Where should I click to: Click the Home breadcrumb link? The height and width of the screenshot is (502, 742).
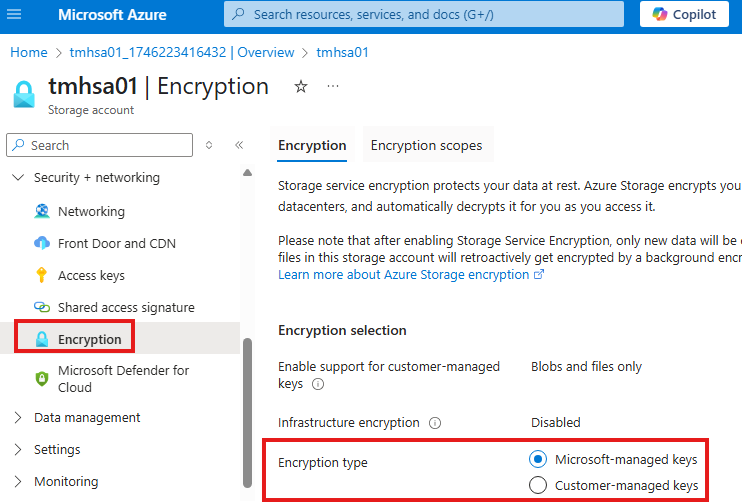(29, 52)
